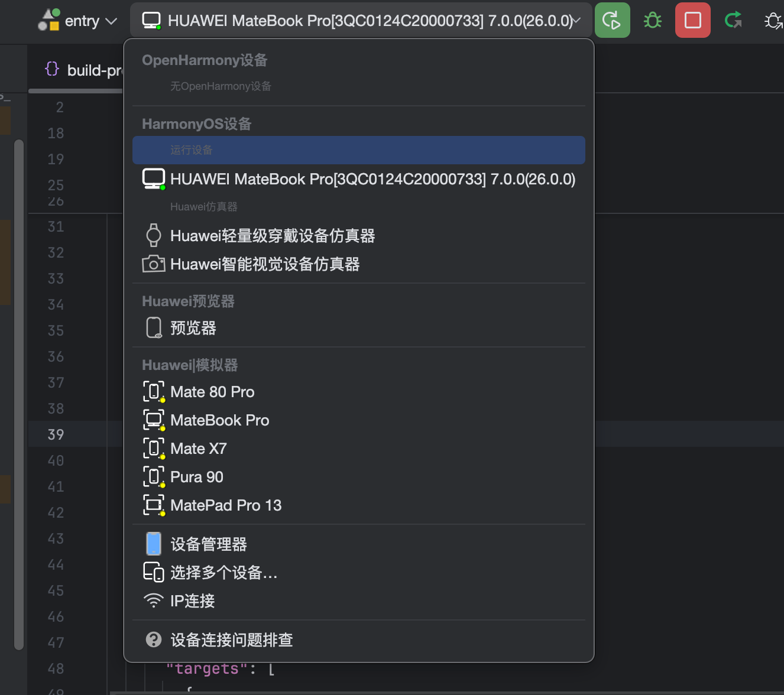Screen dimensions: 784x695
Task: Click the 无OpenHarmony设备 label
Action: click(221, 86)
